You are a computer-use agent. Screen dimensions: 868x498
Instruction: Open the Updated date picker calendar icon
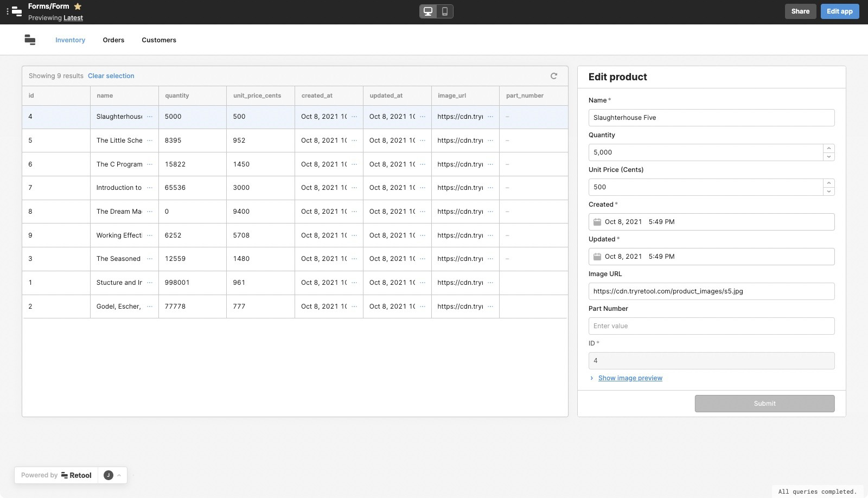tap(597, 257)
